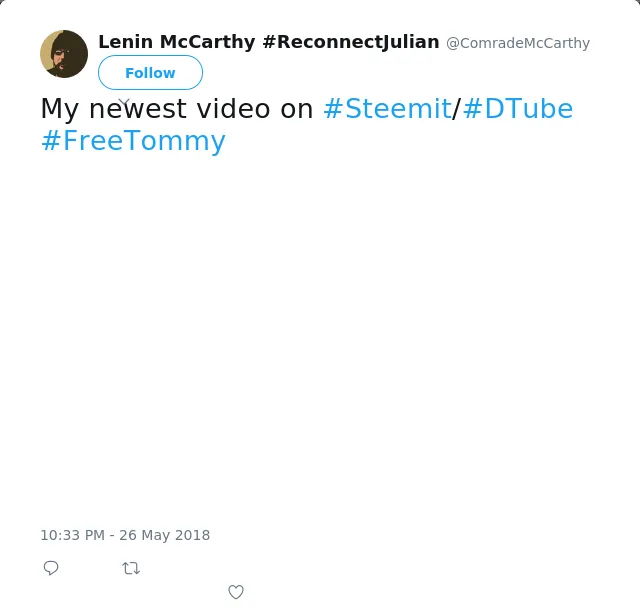Viewport: 640px width, 608px height.
Task: Click the tweet text 'My newest video on'
Action: [177, 109]
